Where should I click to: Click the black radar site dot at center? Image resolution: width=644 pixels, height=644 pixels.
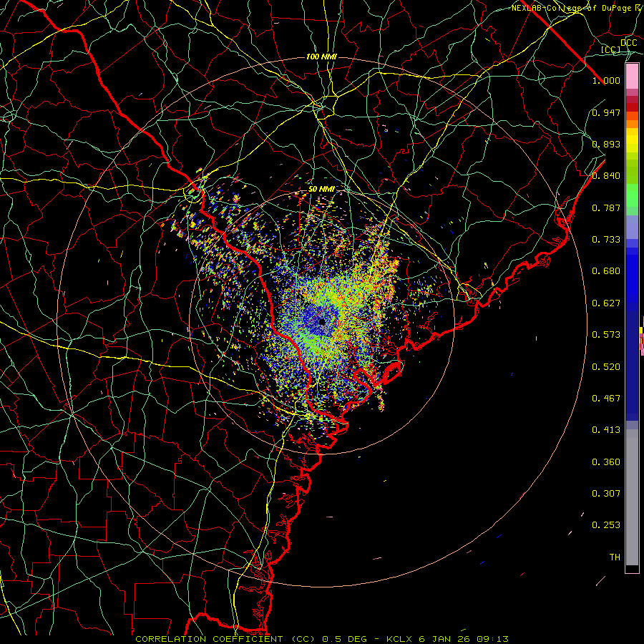coord(321,321)
